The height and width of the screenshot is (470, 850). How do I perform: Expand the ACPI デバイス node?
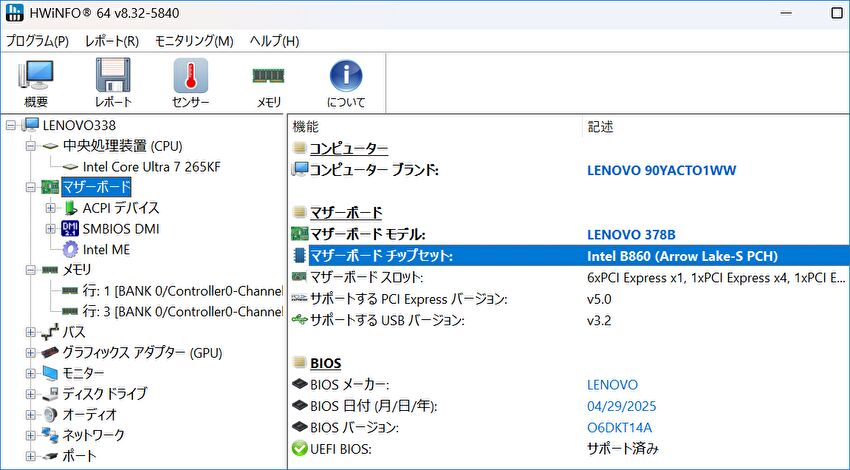point(50,208)
